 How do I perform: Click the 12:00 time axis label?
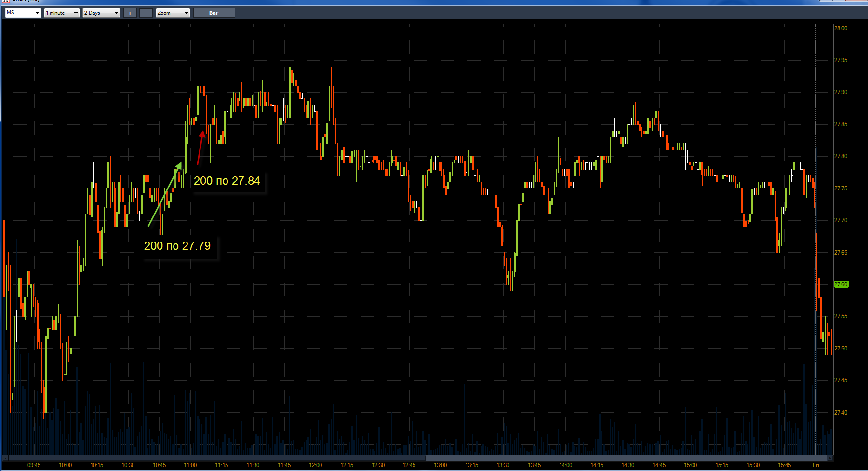316,465
